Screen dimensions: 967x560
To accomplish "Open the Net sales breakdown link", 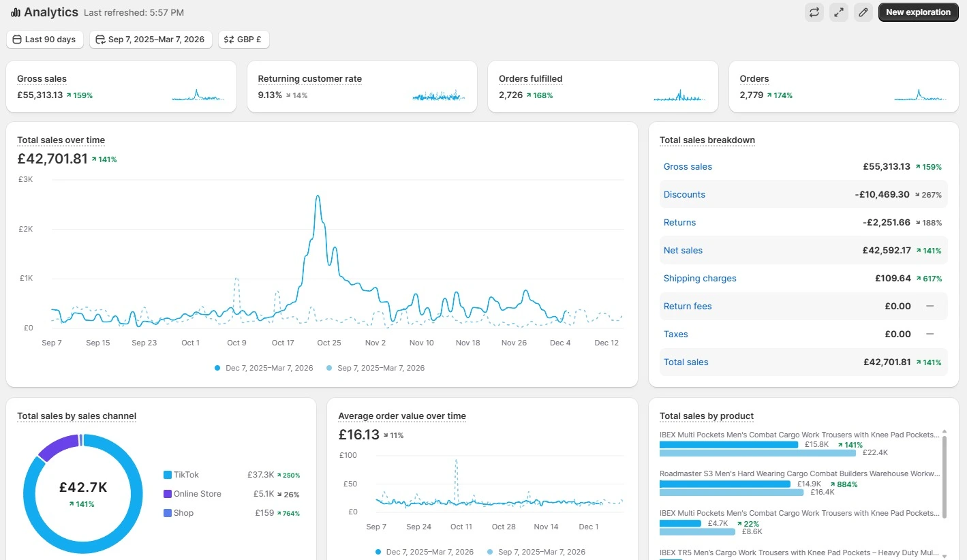I will coord(683,251).
